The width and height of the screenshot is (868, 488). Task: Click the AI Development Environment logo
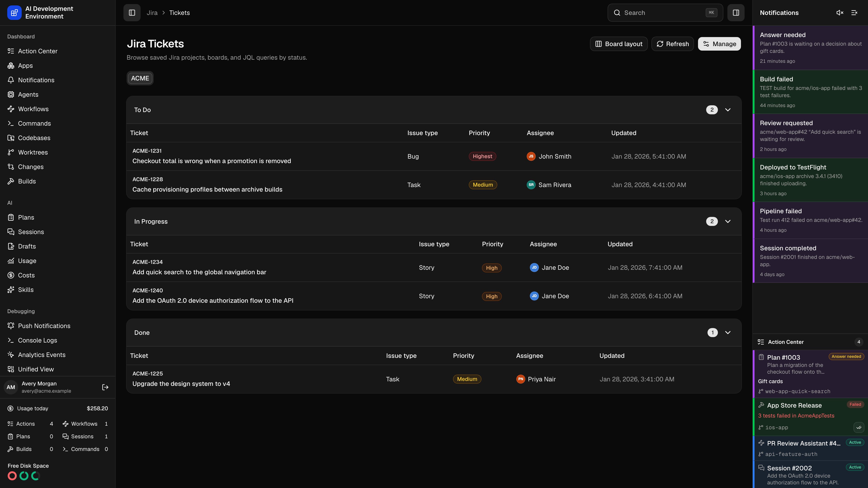(x=14, y=12)
